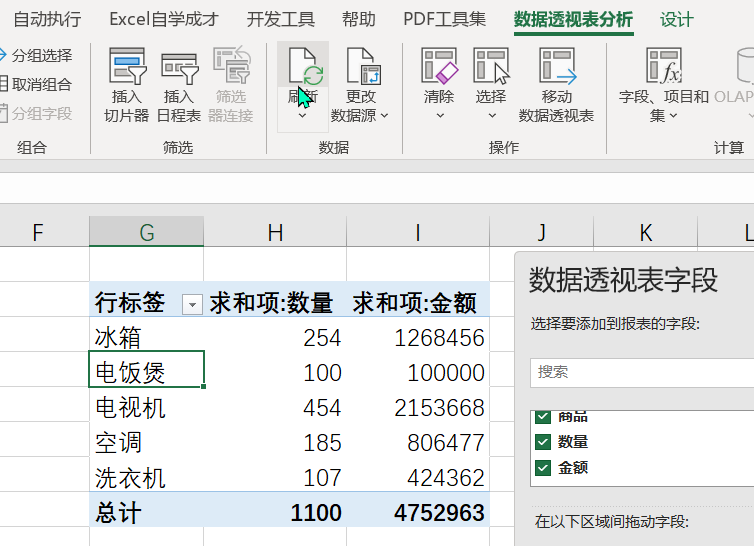Uncheck the 数量 field checkbox
The height and width of the screenshot is (546, 754).
[543, 442]
